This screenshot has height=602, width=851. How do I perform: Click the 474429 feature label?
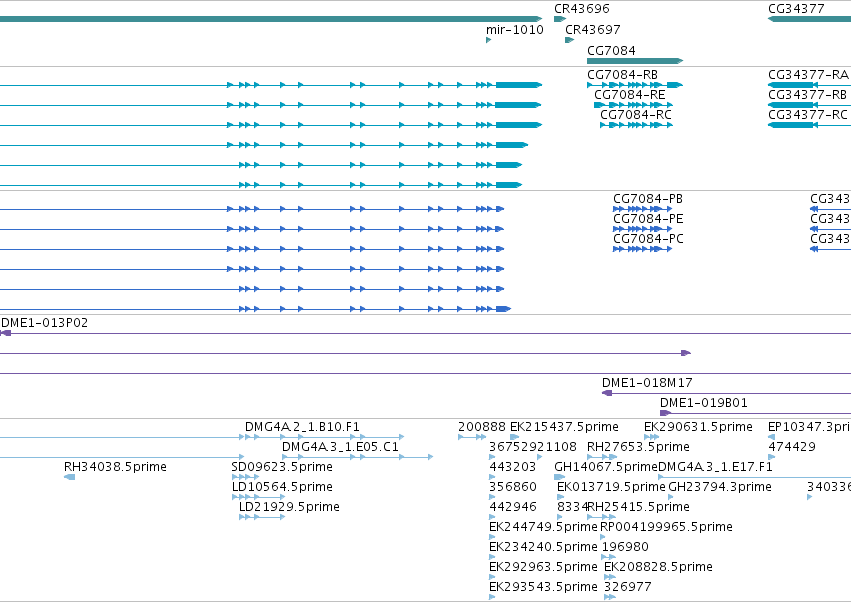pyautogui.click(x=792, y=447)
